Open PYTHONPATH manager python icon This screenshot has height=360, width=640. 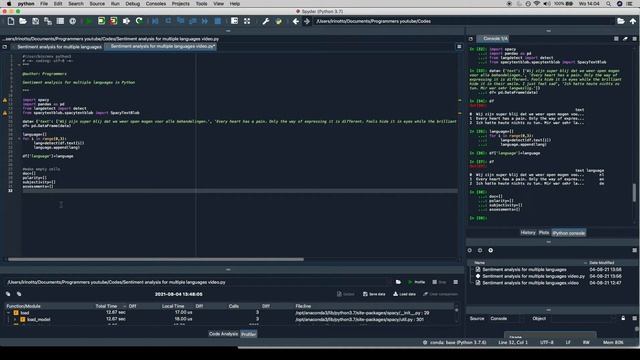(278, 21)
